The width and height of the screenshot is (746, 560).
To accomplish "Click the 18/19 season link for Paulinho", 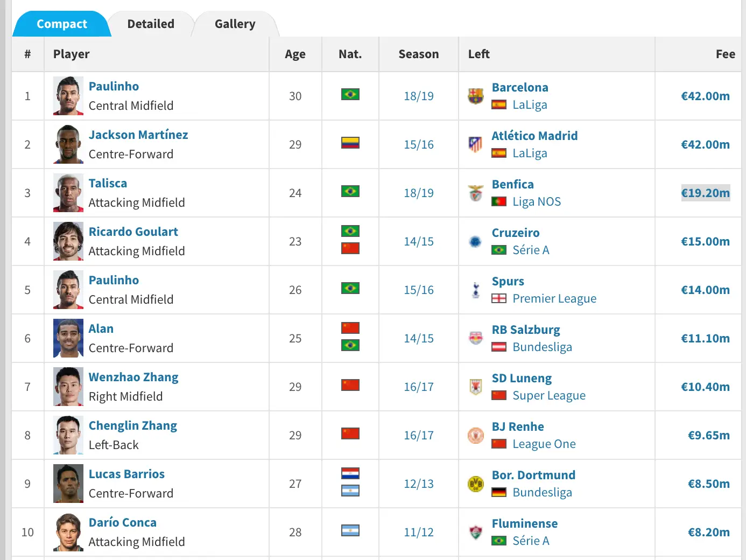I will tap(418, 96).
